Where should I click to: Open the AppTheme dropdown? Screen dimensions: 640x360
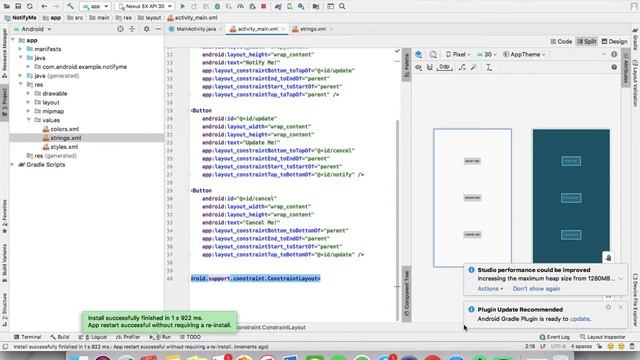click(x=524, y=54)
